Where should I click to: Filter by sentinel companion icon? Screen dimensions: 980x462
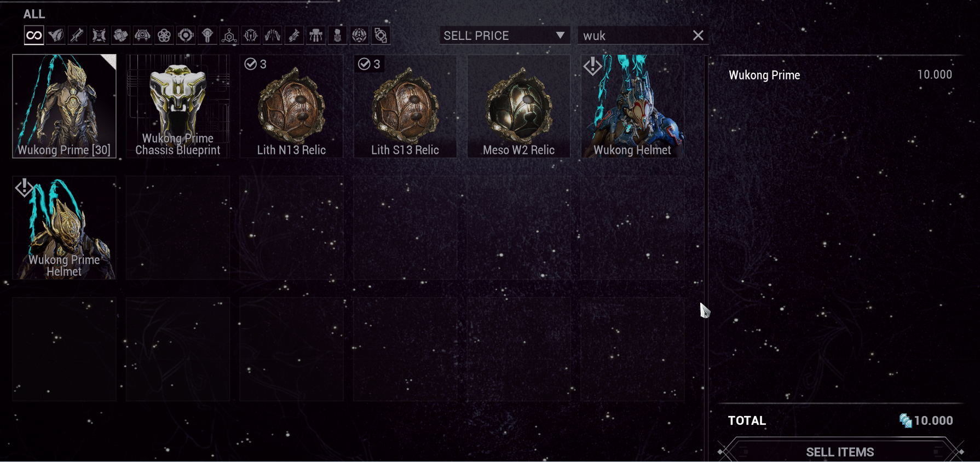coord(142,36)
